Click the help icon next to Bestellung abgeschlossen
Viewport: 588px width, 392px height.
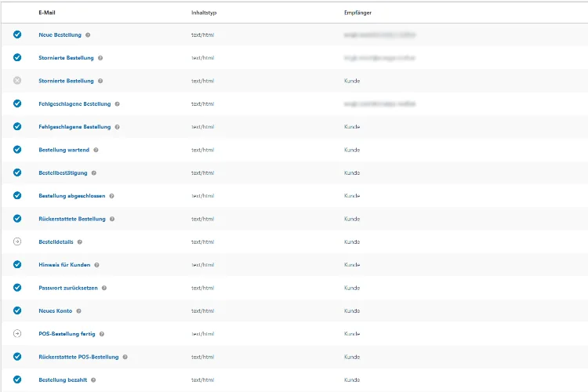pyautogui.click(x=112, y=196)
